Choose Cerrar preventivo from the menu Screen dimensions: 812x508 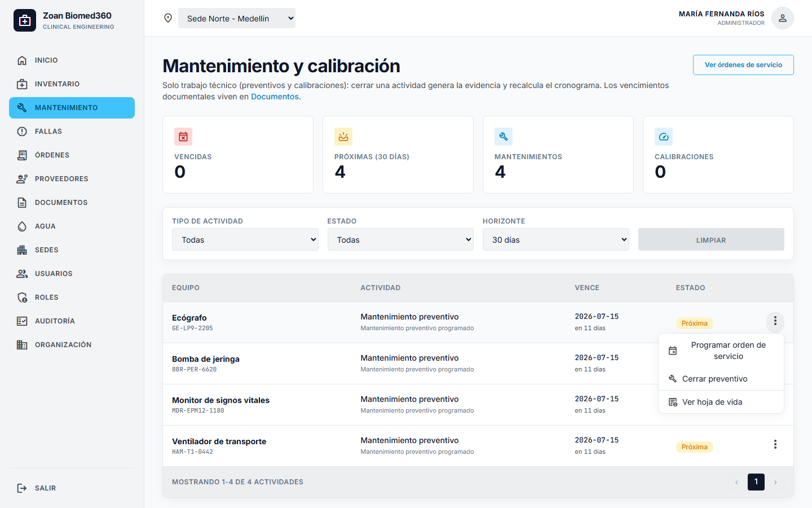pyautogui.click(x=721, y=379)
